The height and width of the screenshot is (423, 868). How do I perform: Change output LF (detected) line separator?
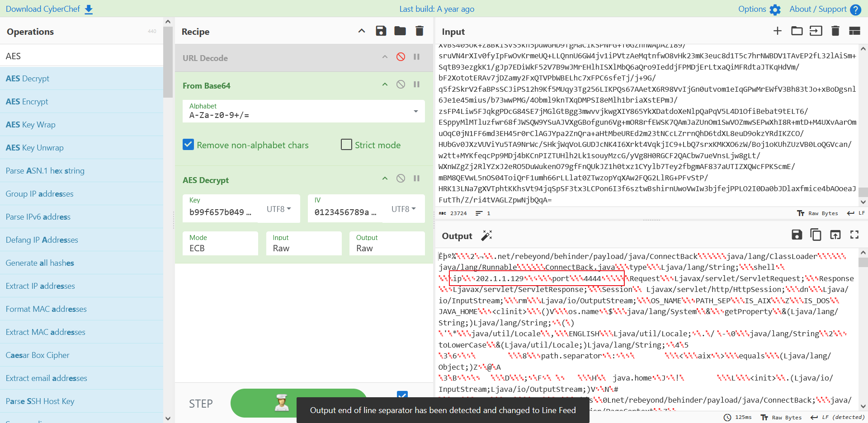point(837,418)
